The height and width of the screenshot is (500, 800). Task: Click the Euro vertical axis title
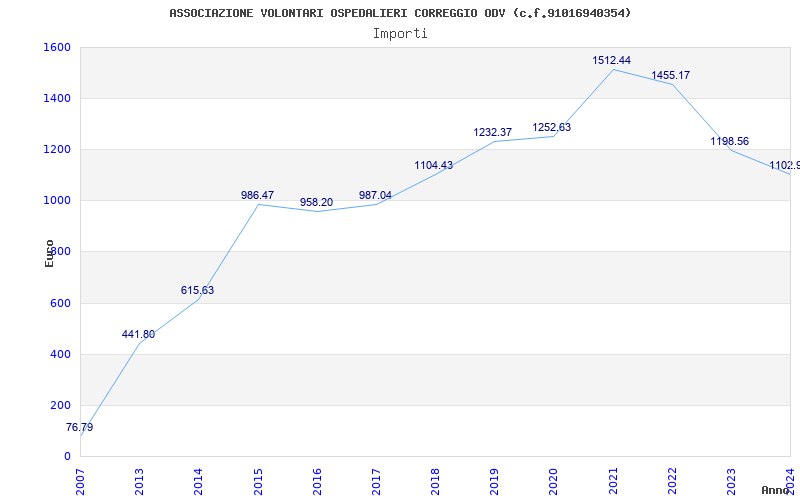click(49, 253)
